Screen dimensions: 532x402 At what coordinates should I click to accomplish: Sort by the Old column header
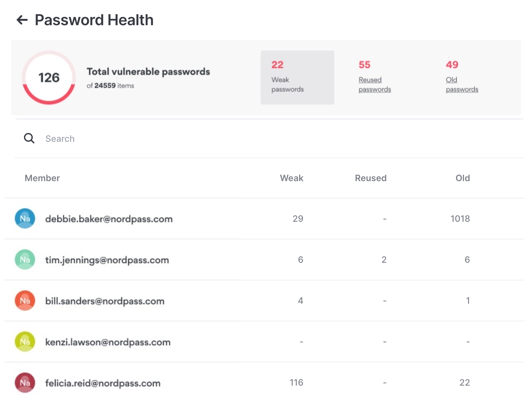pos(463,178)
